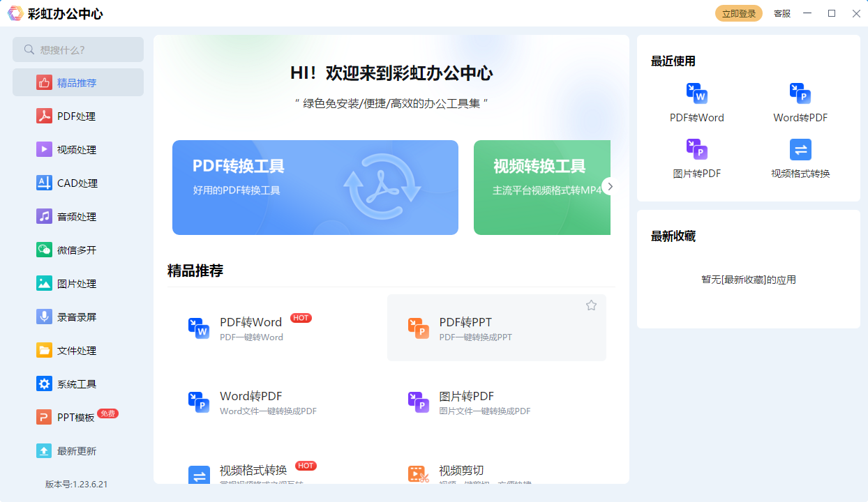Click 图片文件一键转换成PDF description text
This screenshot has height=502, width=868.
tap(485, 411)
